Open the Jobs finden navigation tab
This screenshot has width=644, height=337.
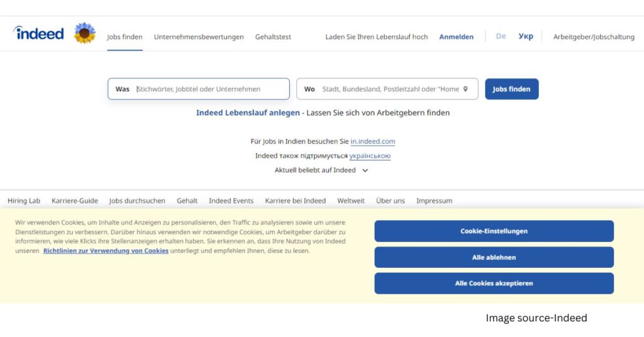[x=125, y=37]
